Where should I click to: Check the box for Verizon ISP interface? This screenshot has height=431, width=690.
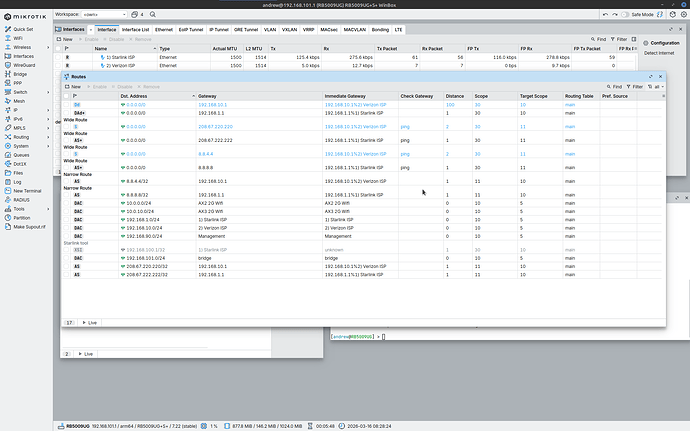point(58,66)
